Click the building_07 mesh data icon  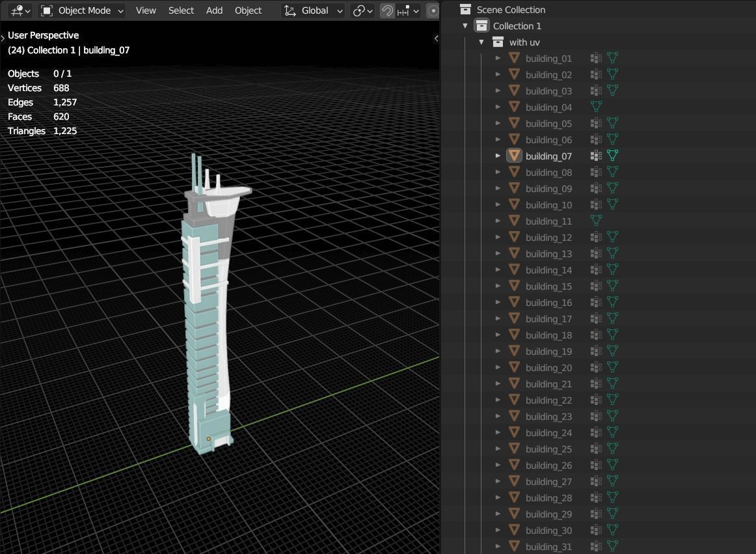pos(612,156)
